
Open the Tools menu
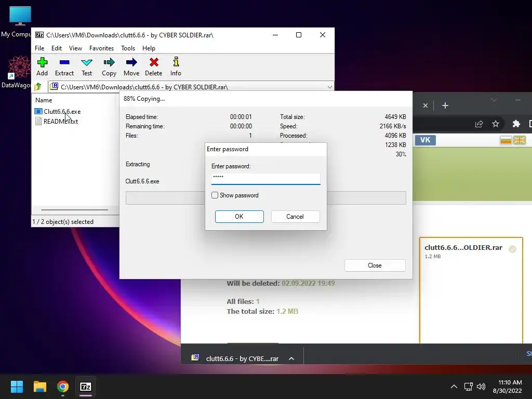tap(128, 48)
